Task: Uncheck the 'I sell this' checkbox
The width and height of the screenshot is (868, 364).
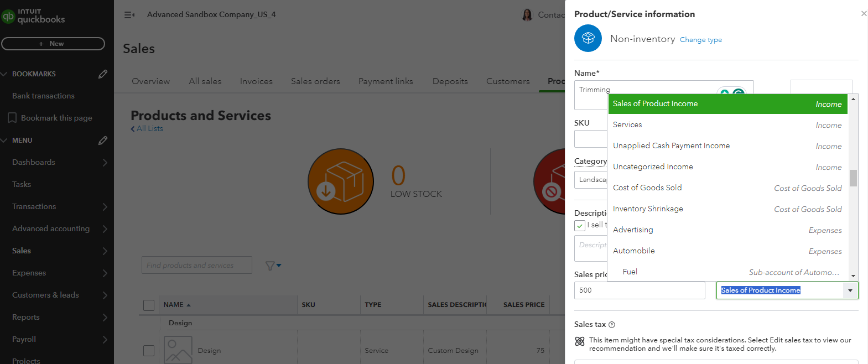Action: (580, 226)
